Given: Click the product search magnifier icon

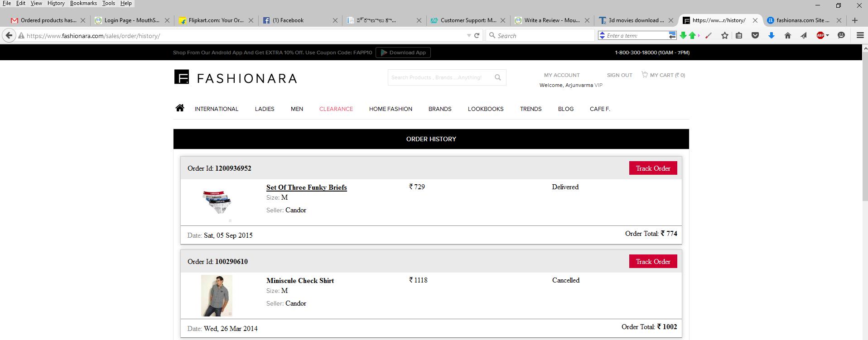Looking at the screenshot, I should 497,77.
